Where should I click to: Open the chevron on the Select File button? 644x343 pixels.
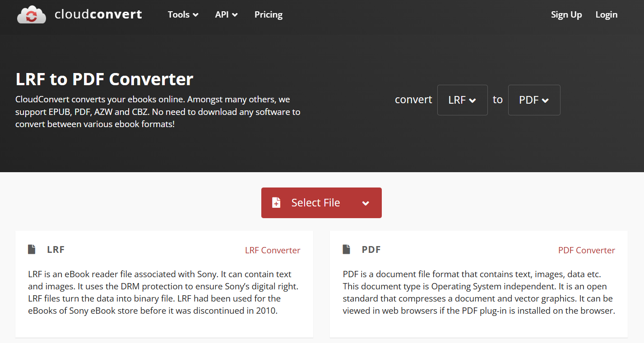(366, 203)
